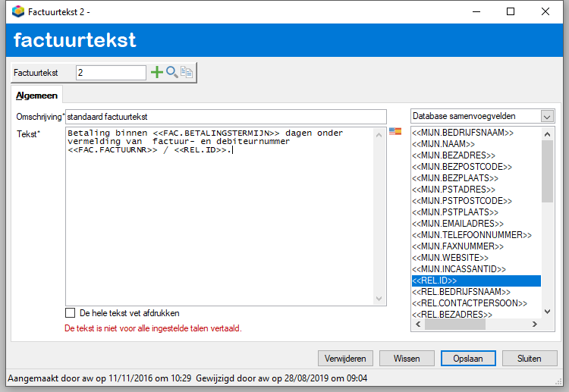Screen dimensions: 569x392
Task: Open search with the magnifier icon
Action: point(172,72)
